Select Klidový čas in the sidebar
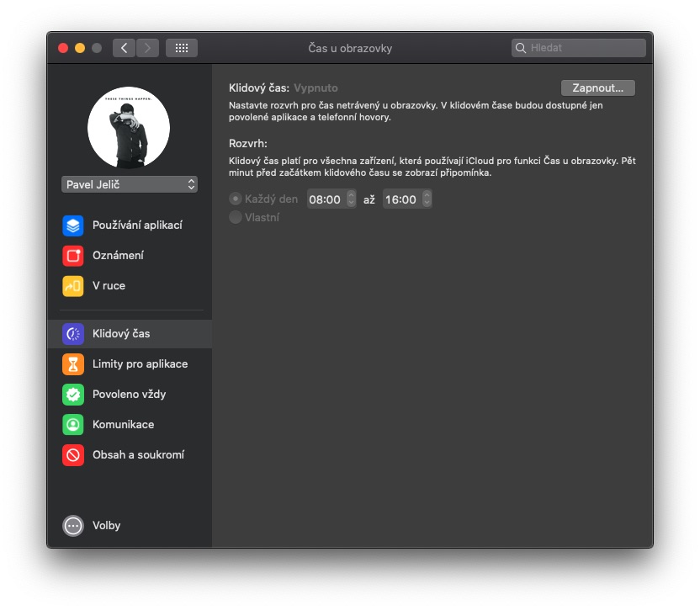The image size is (700, 610). (130, 334)
